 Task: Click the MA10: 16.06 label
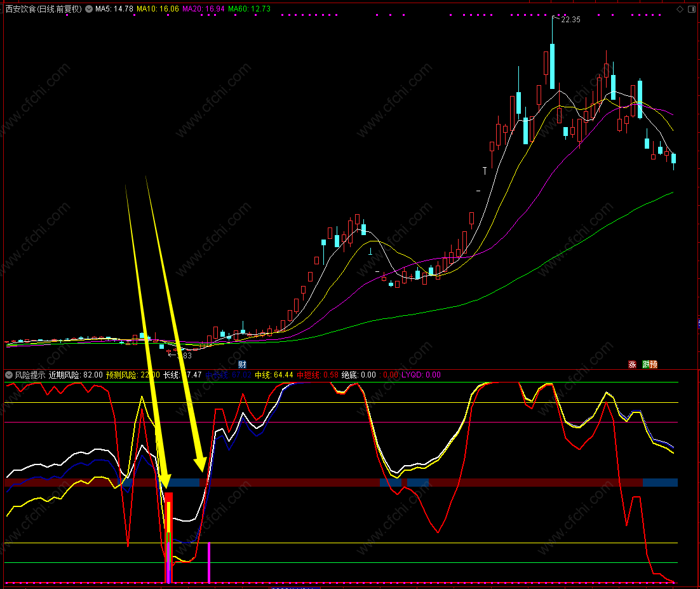[158, 9]
